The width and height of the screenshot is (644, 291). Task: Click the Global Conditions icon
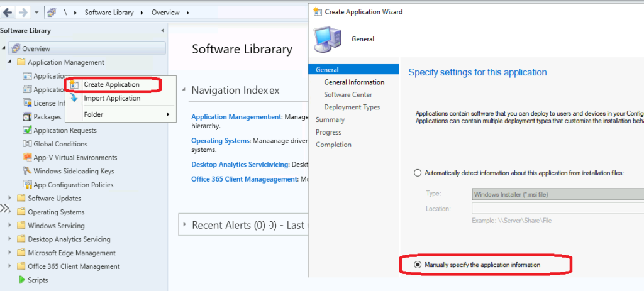[27, 144]
